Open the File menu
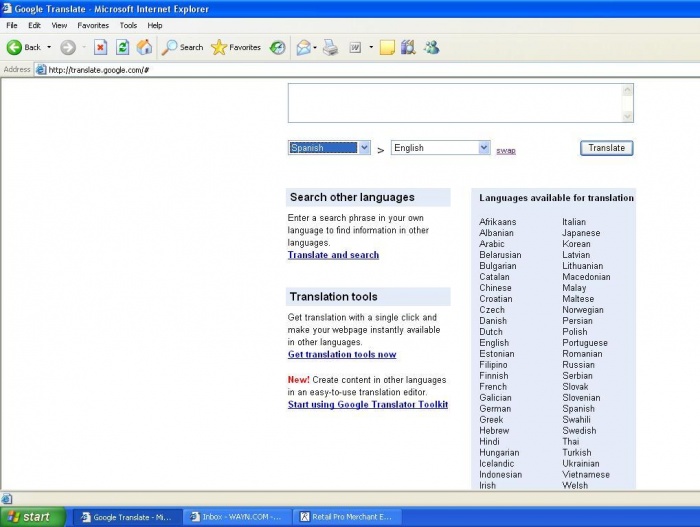This screenshot has width=700, height=527. (12, 25)
